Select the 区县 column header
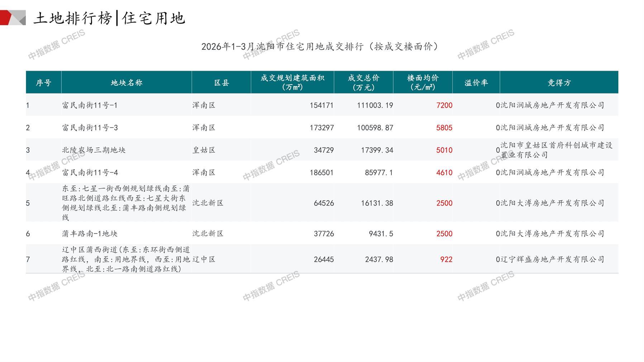 pyautogui.click(x=221, y=83)
